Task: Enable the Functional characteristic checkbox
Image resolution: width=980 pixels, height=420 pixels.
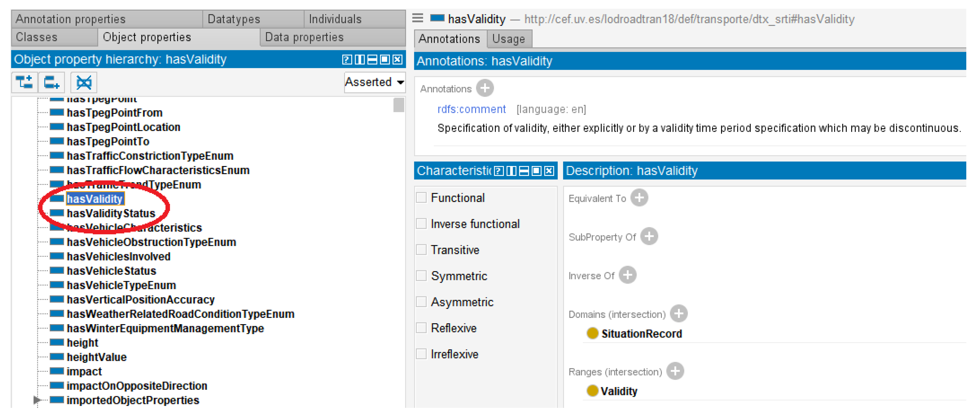Action: tap(421, 198)
